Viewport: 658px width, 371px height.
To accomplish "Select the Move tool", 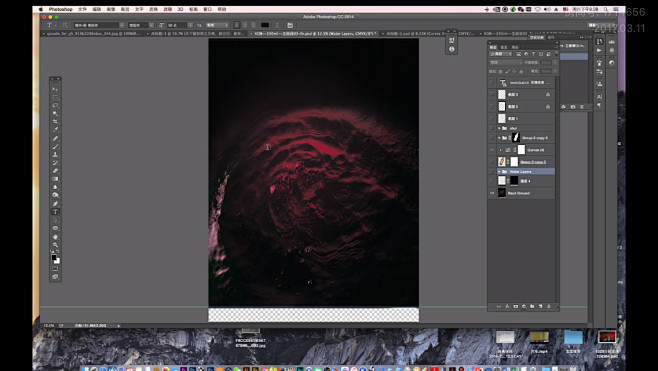I will coord(55,89).
